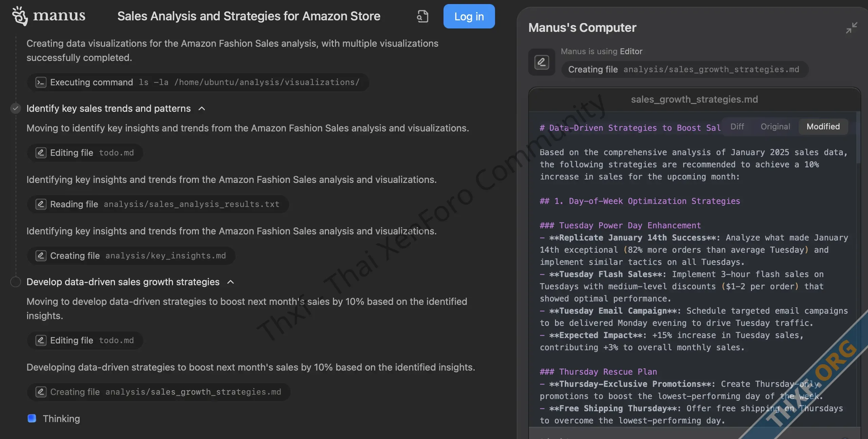Click edit icon in chat sales_growth_strategies.md chip
Viewport: 868px width, 439px height.
pyautogui.click(x=41, y=392)
